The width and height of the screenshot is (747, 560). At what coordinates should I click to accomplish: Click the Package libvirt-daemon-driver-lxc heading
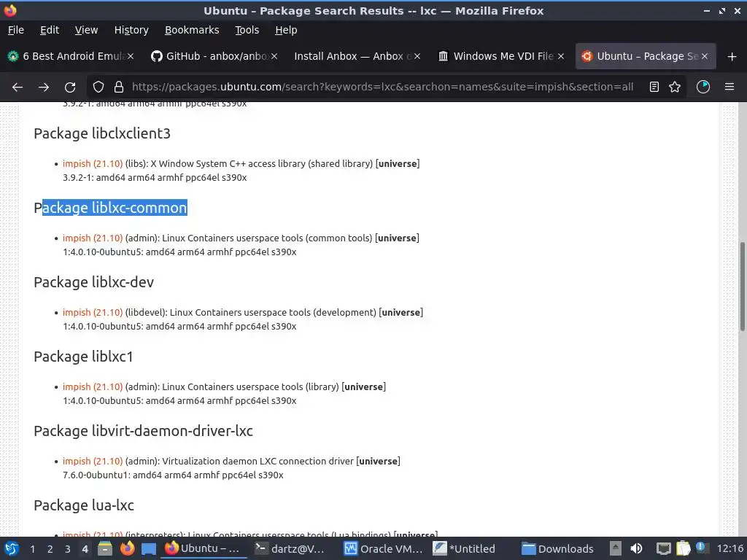click(144, 431)
